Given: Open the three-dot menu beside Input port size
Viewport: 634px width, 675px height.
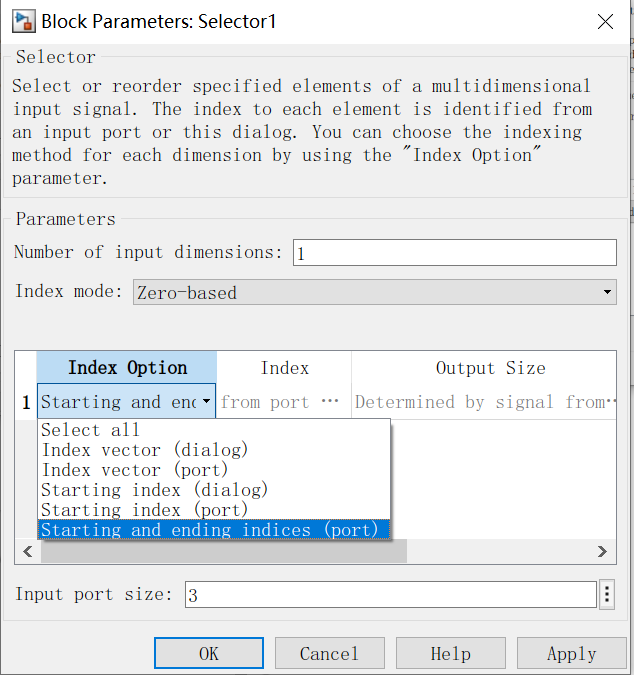Looking at the screenshot, I should [x=607, y=594].
